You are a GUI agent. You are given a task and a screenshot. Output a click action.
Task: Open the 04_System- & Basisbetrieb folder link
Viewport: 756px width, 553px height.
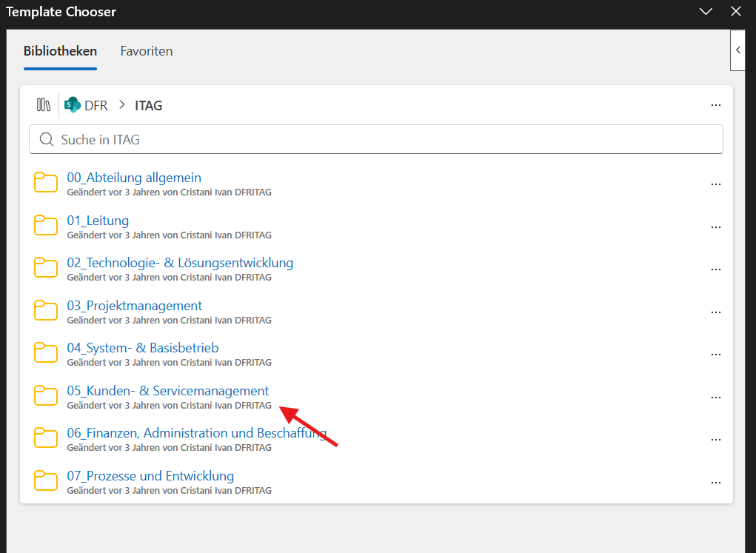[143, 348]
